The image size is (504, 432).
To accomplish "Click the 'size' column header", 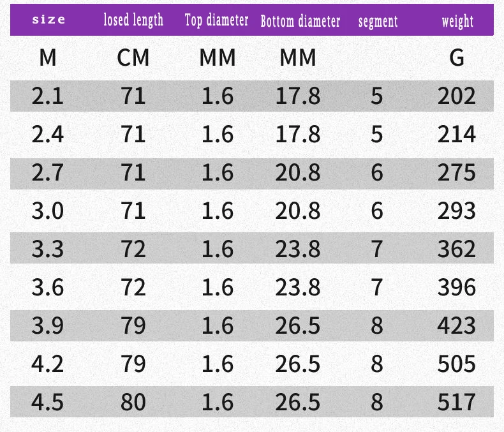I will pos(49,20).
